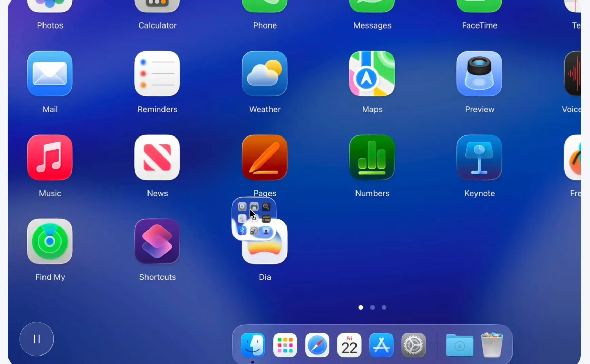
Task: Launch the Music app
Action: [x=50, y=157]
